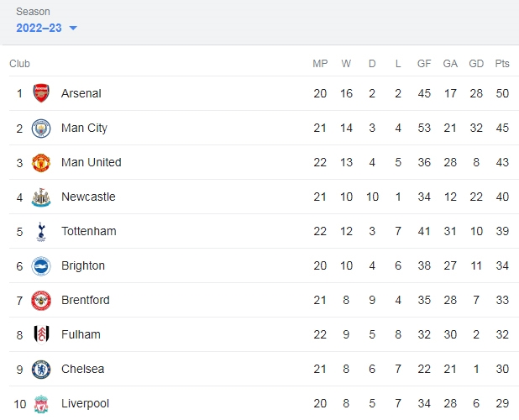Viewport: 519px width, 420px height.
Task: Click the Arsenal club crest icon
Action: 41,93
